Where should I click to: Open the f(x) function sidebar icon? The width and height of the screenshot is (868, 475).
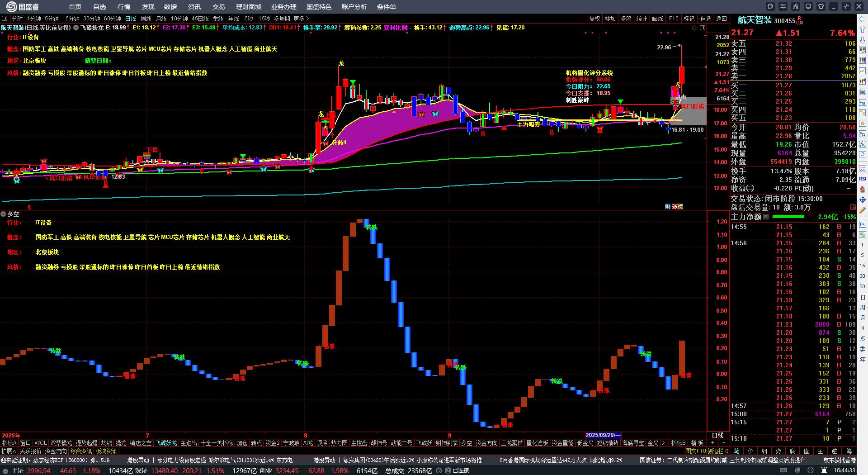(863, 144)
